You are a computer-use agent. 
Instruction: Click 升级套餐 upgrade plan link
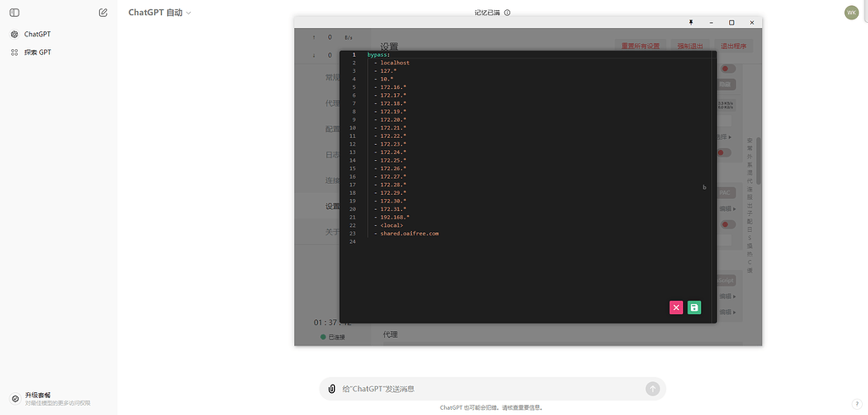[37, 395]
